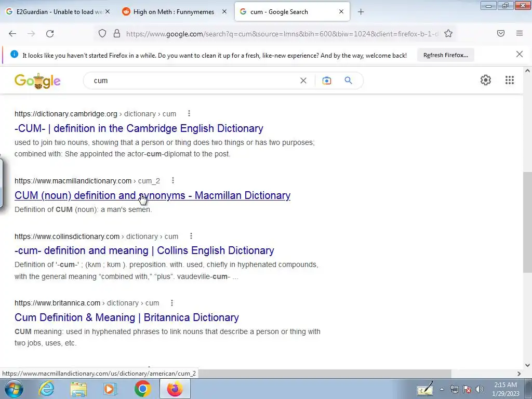View site security via padlock icon
The height and width of the screenshot is (399, 532).
(117, 34)
